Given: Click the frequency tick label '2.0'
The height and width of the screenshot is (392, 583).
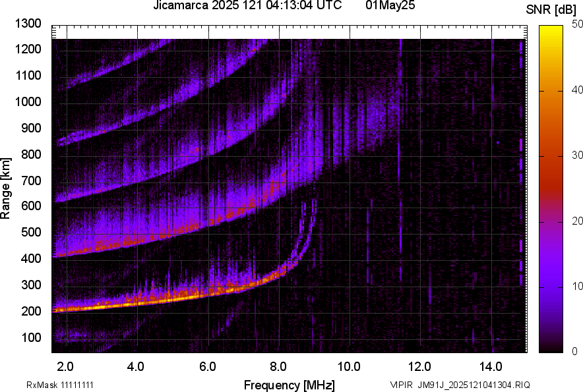Looking at the screenshot, I should (65, 367).
